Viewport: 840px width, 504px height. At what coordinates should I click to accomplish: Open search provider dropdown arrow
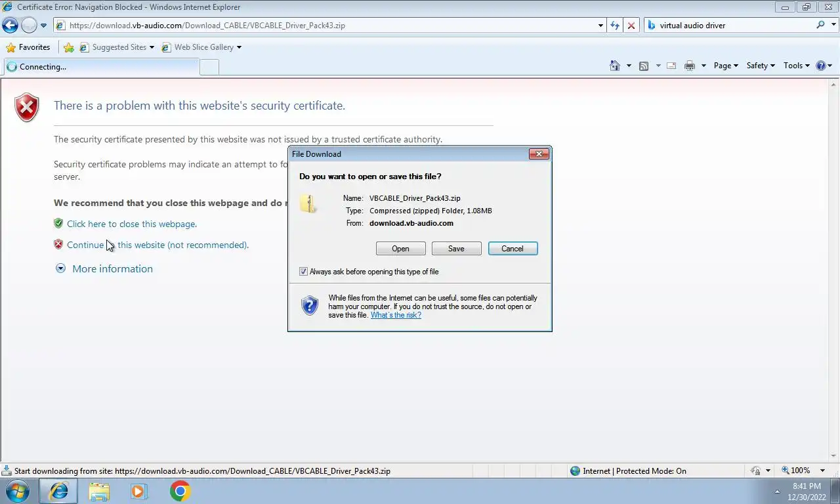pyautogui.click(x=832, y=26)
